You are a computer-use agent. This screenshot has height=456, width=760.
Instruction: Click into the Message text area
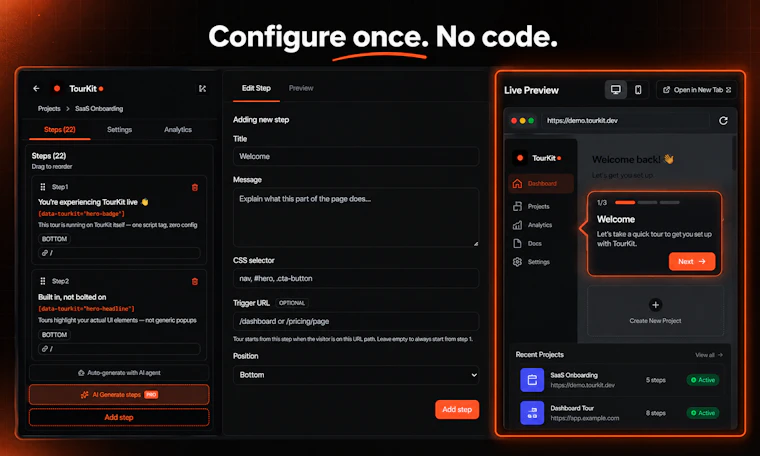[356, 218]
